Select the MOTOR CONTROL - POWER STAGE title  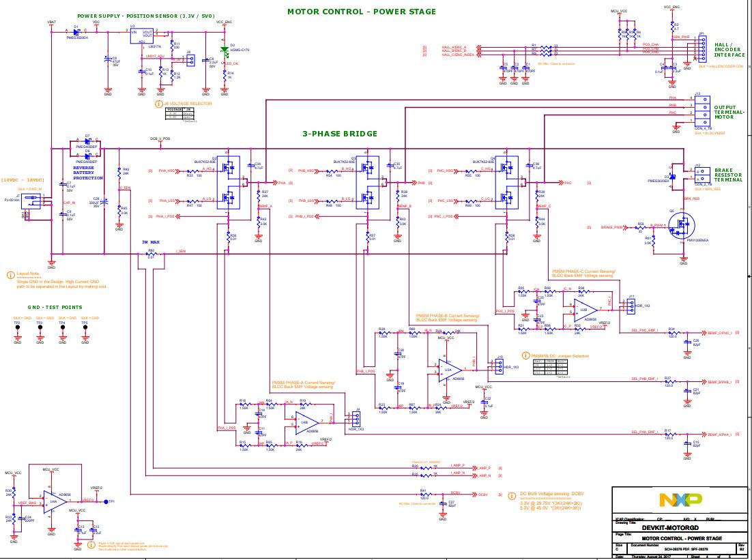[x=362, y=11]
